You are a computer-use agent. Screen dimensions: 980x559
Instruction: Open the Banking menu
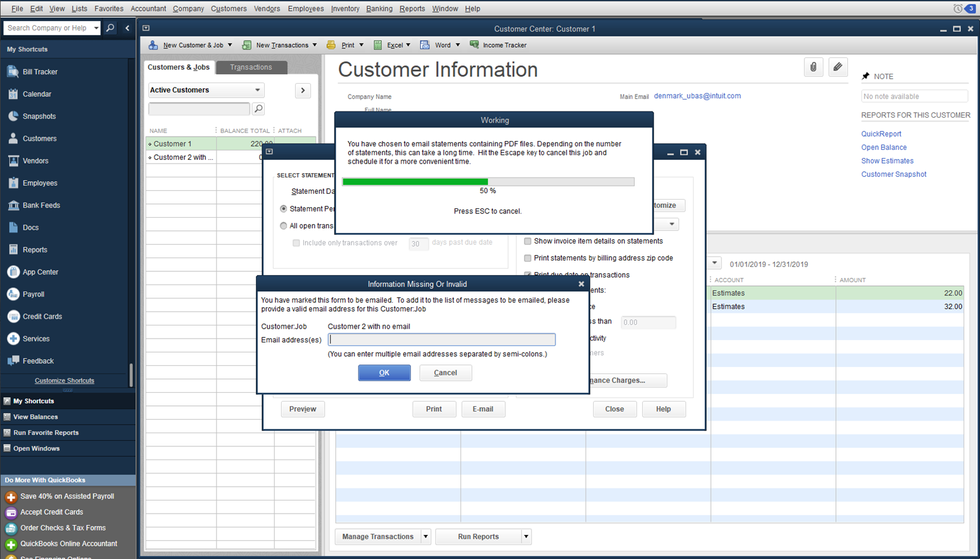click(379, 9)
